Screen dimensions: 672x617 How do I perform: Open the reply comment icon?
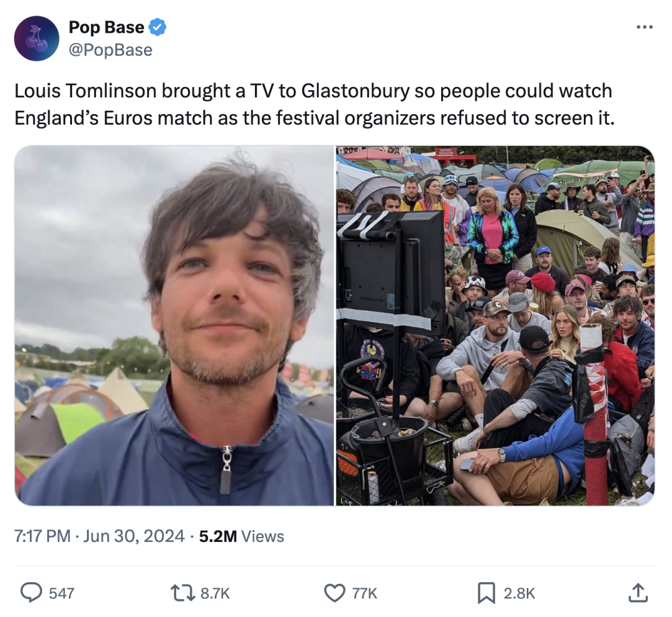pos(31,593)
